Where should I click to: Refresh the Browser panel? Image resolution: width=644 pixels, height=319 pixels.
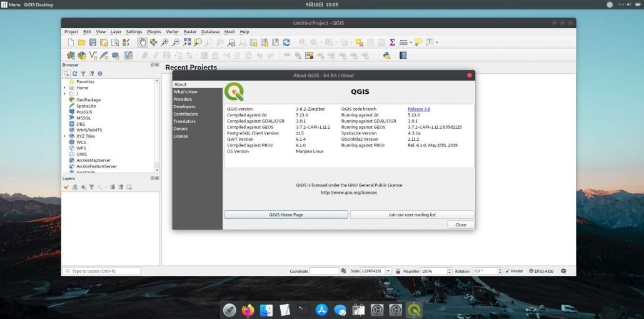[x=75, y=74]
